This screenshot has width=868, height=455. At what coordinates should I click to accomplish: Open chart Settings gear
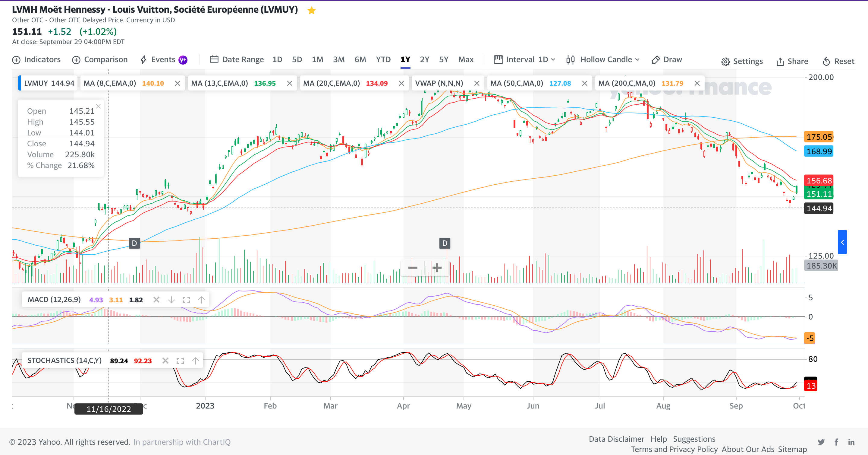point(725,61)
